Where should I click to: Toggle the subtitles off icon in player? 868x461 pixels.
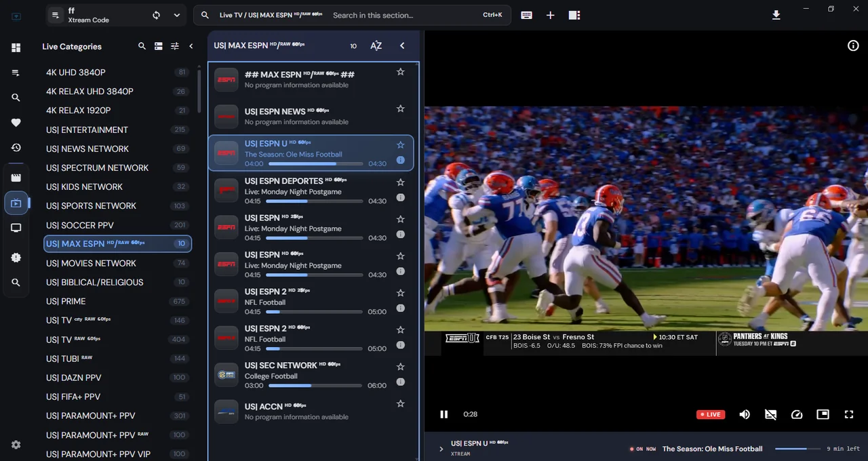click(x=770, y=414)
